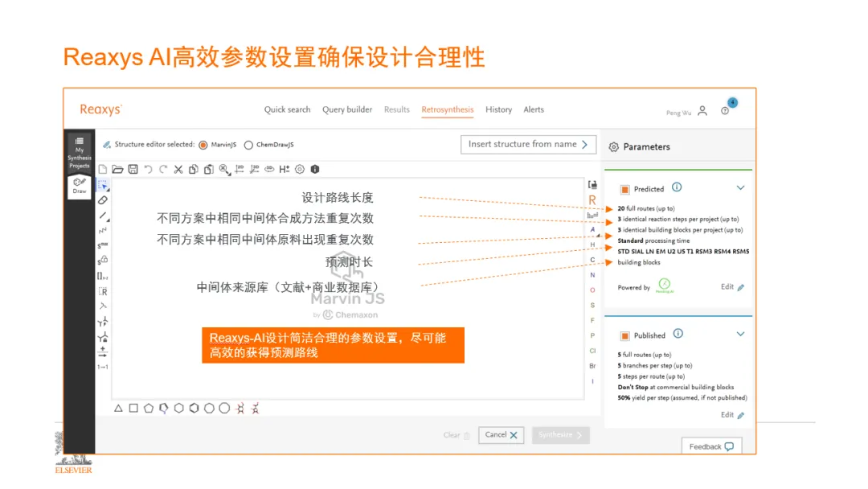
Task: Click the Synthesize button
Action: click(x=561, y=435)
